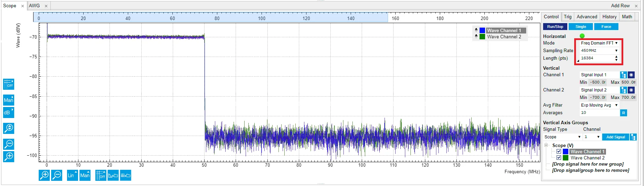Click the Length (pts) 16384 field
Image resolution: width=644 pixels, height=186 pixels.
click(x=597, y=58)
